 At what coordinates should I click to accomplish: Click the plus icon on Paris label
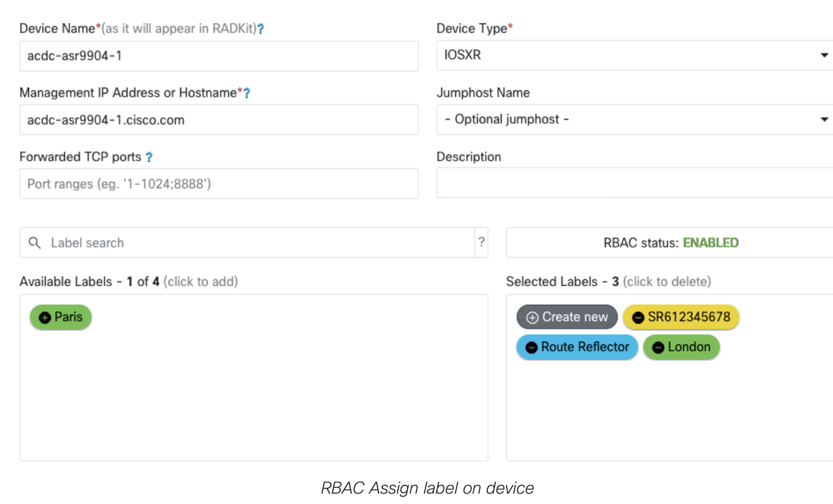[x=45, y=317]
